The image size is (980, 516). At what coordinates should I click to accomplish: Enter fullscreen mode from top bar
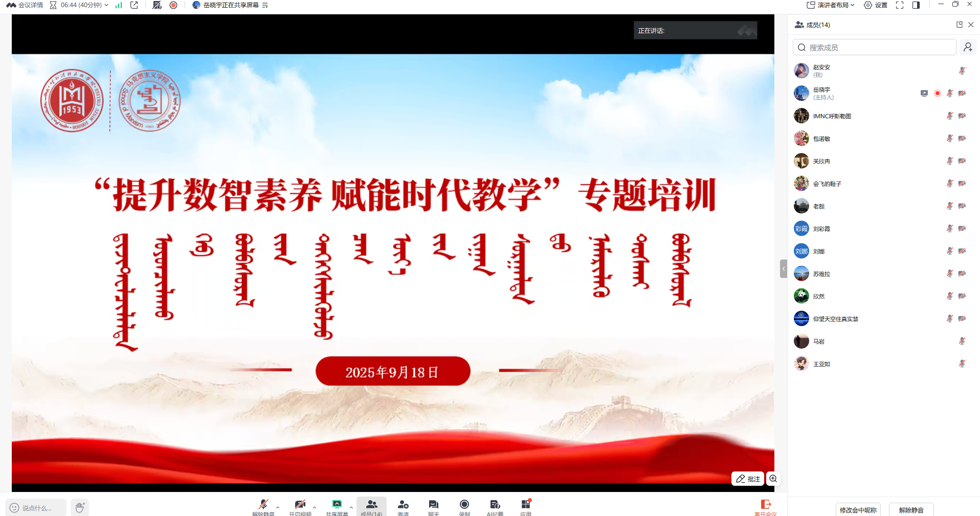[900, 5]
